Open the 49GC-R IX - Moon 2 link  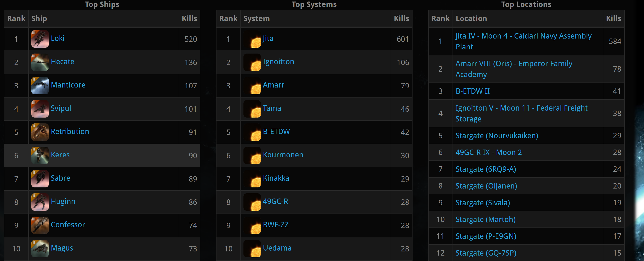pos(488,152)
